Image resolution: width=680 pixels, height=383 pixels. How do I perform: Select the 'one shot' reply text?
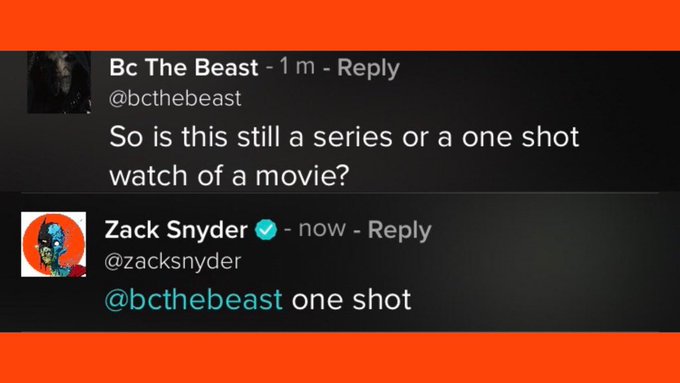pos(351,300)
